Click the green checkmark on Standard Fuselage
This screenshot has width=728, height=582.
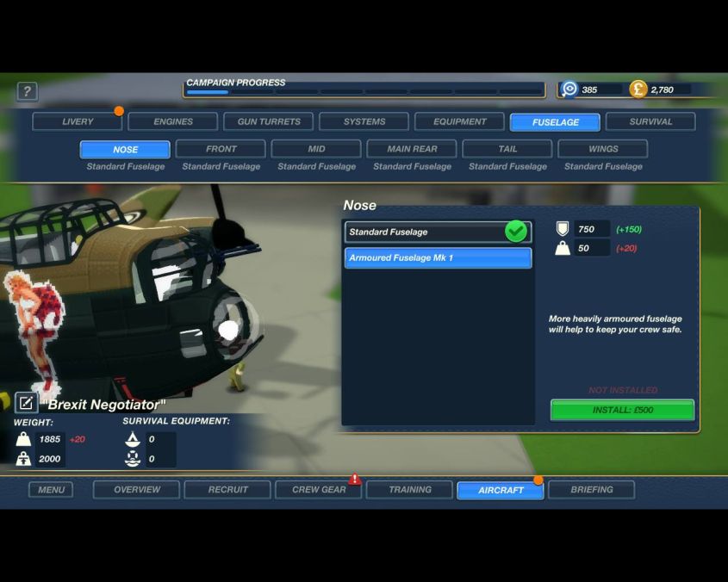coord(516,231)
